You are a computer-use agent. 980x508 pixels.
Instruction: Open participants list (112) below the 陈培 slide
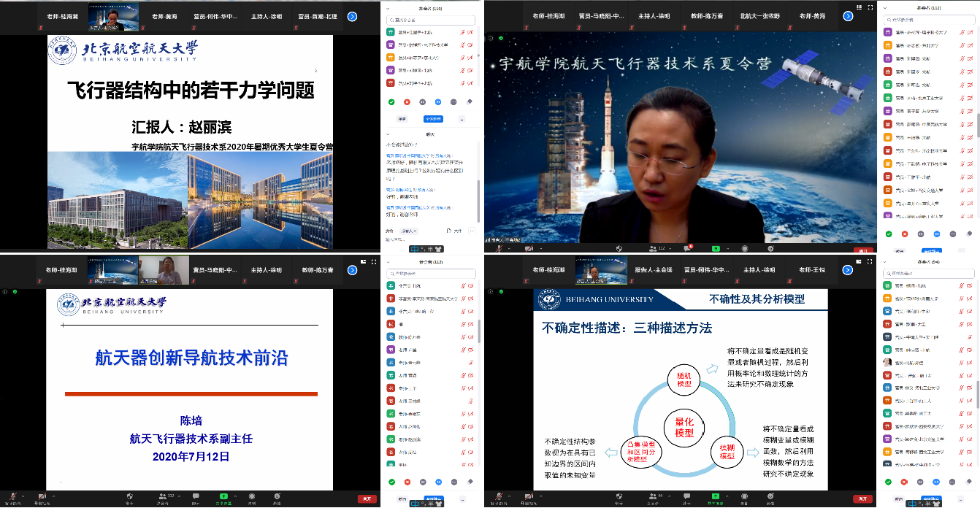(162, 498)
